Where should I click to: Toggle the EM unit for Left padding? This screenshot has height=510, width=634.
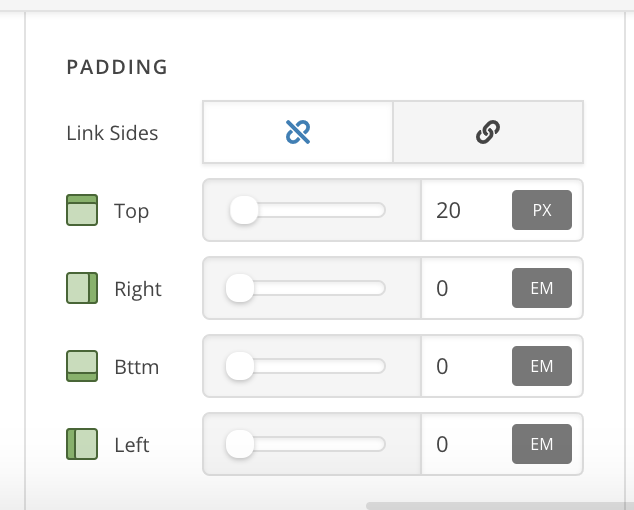(541, 444)
